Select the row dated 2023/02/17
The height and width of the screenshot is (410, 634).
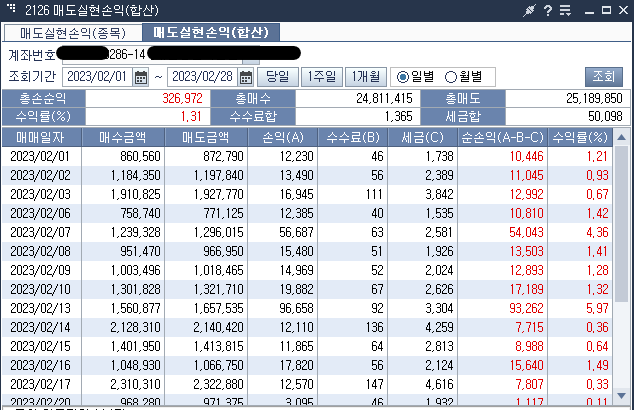(x=307, y=385)
